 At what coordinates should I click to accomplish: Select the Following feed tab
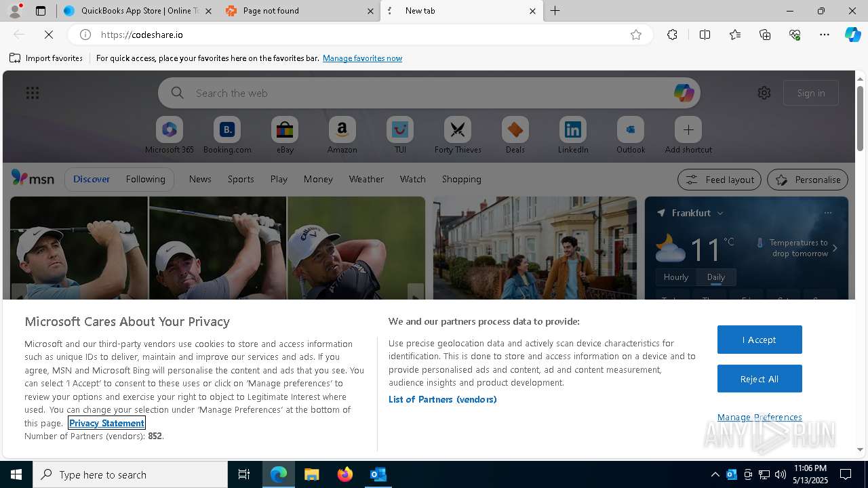coord(145,179)
